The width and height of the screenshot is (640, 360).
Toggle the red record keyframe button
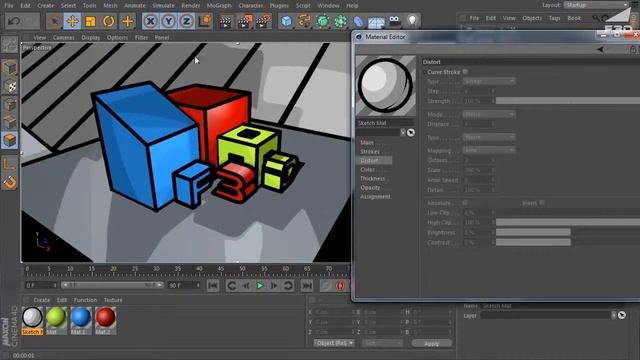[x=340, y=286]
